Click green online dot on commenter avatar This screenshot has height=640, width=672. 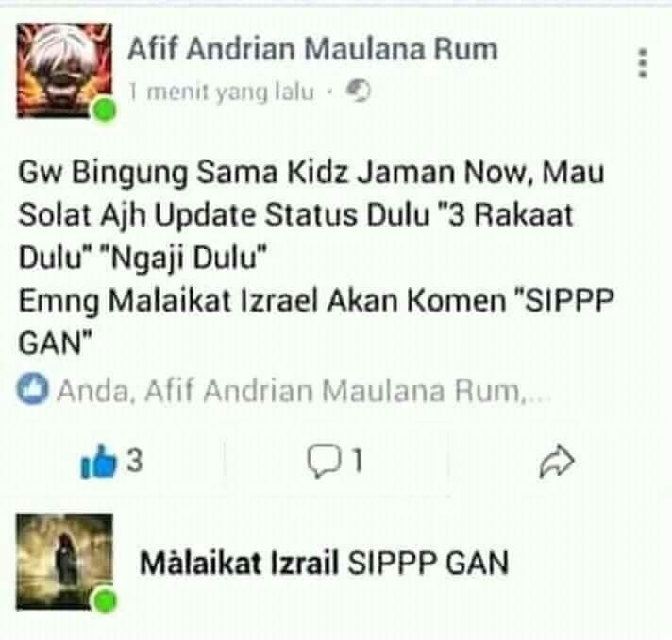pyautogui.click(x=105, y=599)
